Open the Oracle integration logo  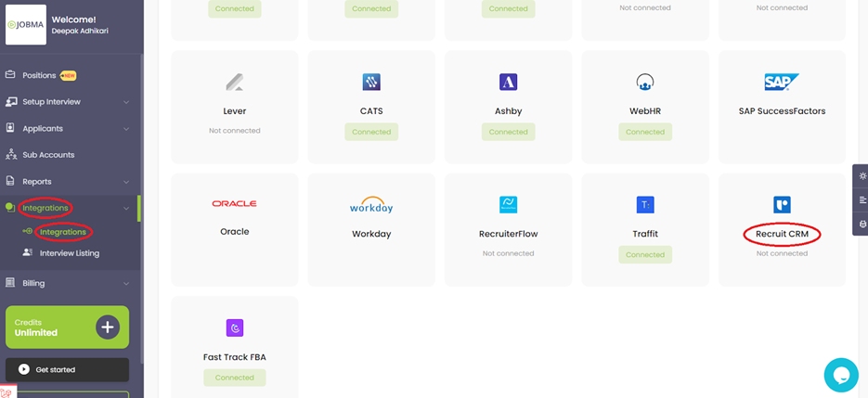pyautogui.click(x=234, y=204)
